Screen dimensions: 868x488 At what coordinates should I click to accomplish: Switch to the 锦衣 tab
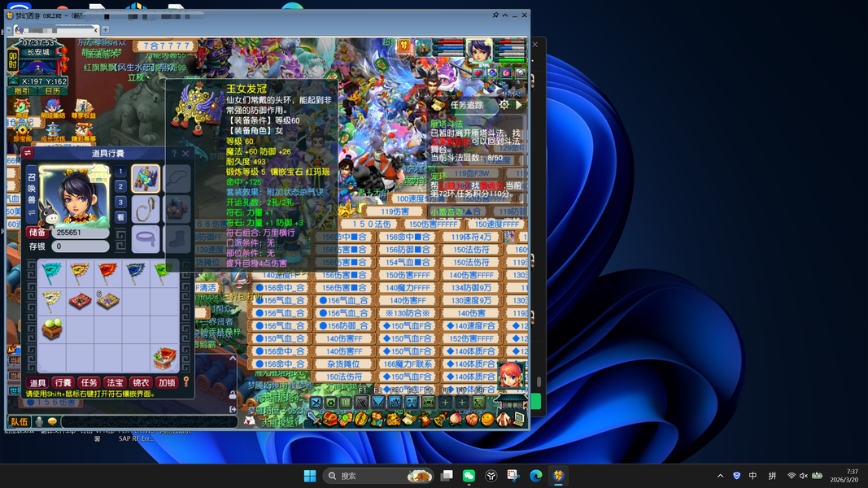pyautogui.click(x=141, y=382)
